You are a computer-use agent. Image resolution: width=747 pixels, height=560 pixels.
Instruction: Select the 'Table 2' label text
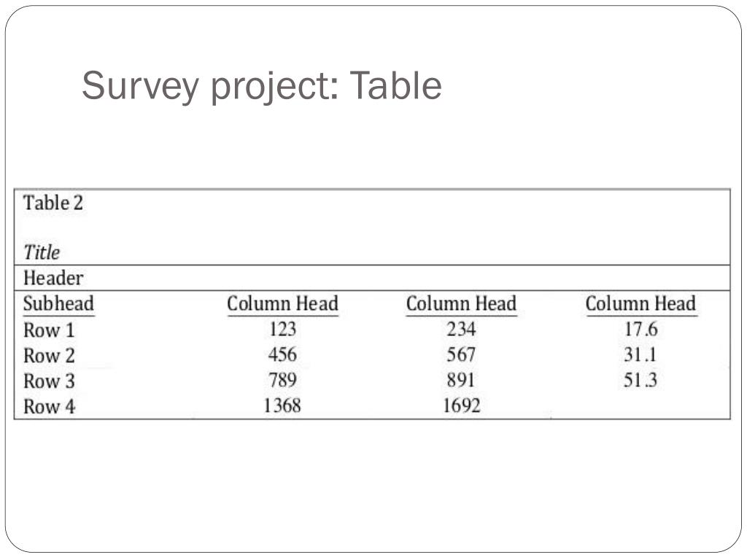point(53,203)
